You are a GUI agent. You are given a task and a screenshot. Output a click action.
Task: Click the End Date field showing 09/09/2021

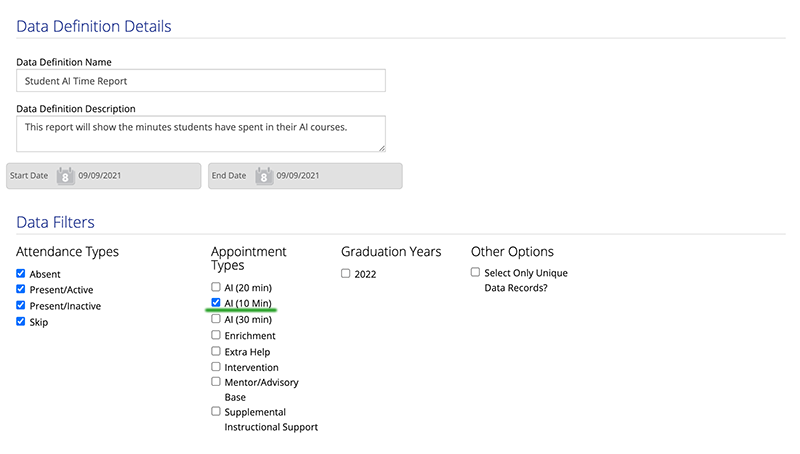[x=305, y=176]
